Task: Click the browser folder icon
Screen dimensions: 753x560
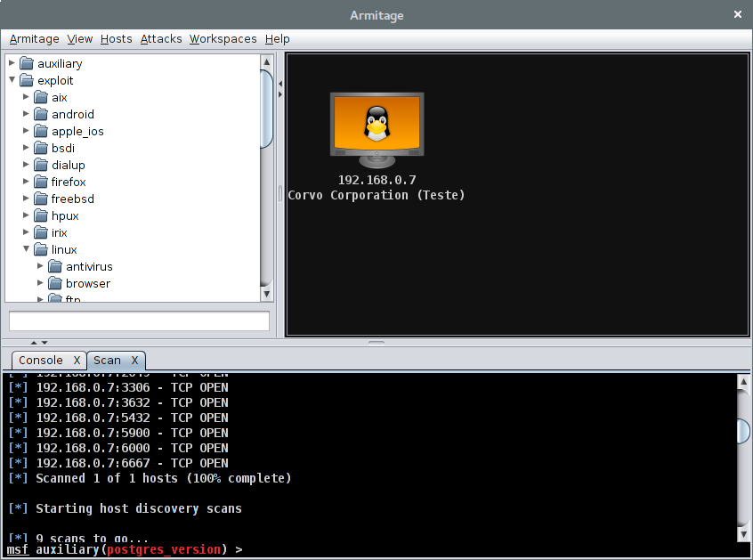Action: point(55,283)
